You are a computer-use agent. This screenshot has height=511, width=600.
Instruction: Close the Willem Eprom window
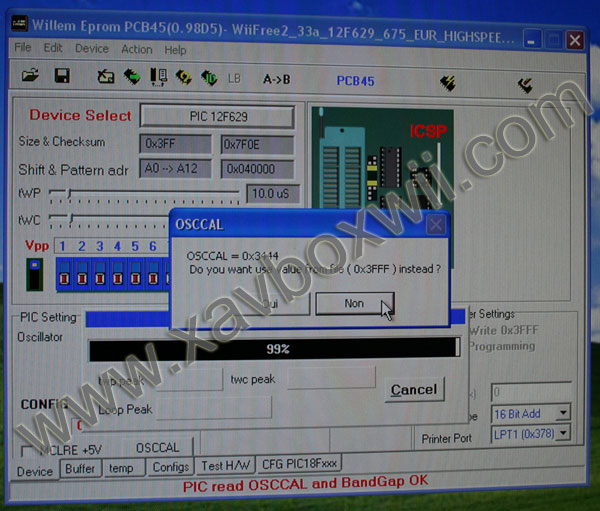point(575,40)
